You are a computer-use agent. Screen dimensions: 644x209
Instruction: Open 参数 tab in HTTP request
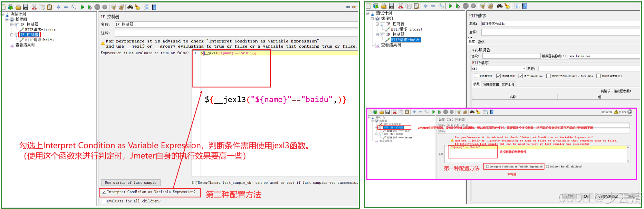pos(477,84)
